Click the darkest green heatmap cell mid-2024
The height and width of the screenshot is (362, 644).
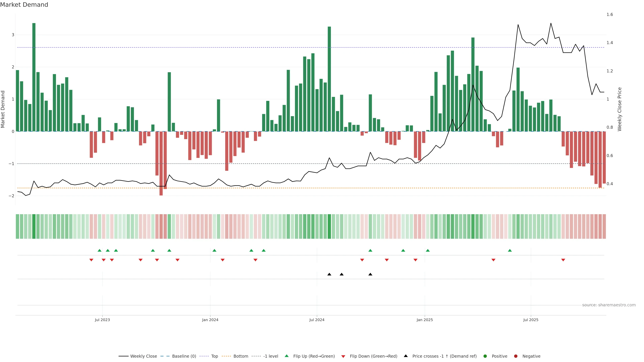(329, 226)
